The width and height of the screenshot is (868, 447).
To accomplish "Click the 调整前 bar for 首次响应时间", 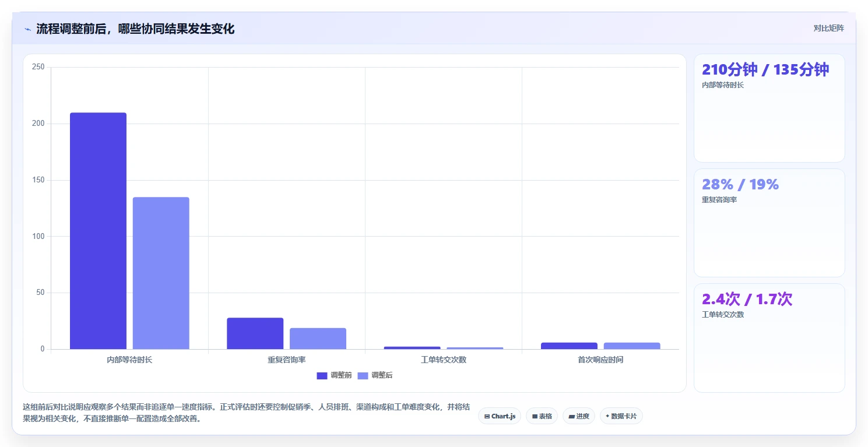I will pyautogui.click(x=569, y=346).
